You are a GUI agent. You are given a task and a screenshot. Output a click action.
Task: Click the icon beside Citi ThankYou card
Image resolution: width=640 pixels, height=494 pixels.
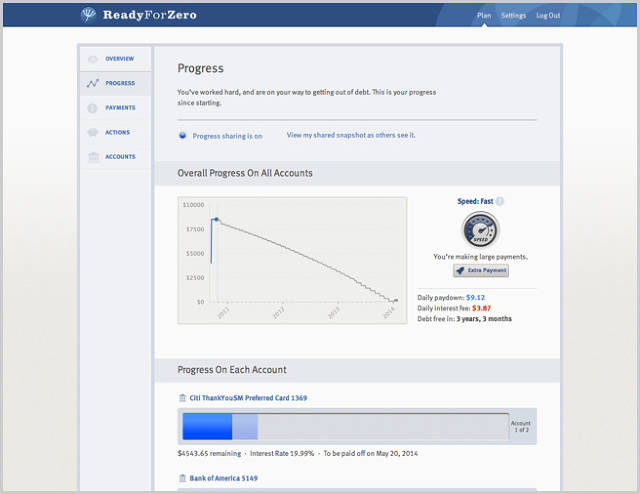(x=182, y=398)
